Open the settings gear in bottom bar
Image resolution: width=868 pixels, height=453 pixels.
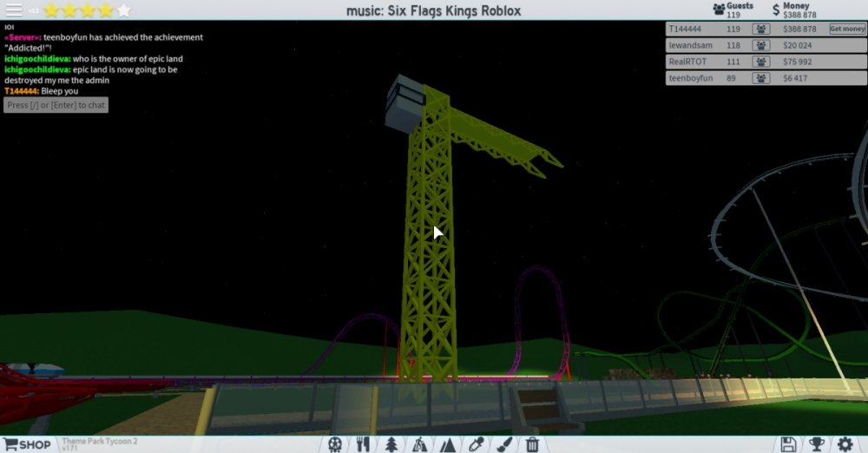[845, 444]
